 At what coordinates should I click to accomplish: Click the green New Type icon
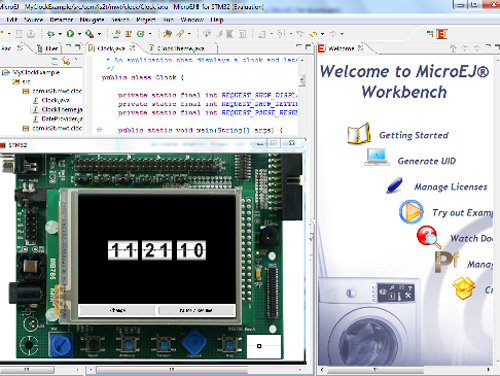click(x=140, y=34)
